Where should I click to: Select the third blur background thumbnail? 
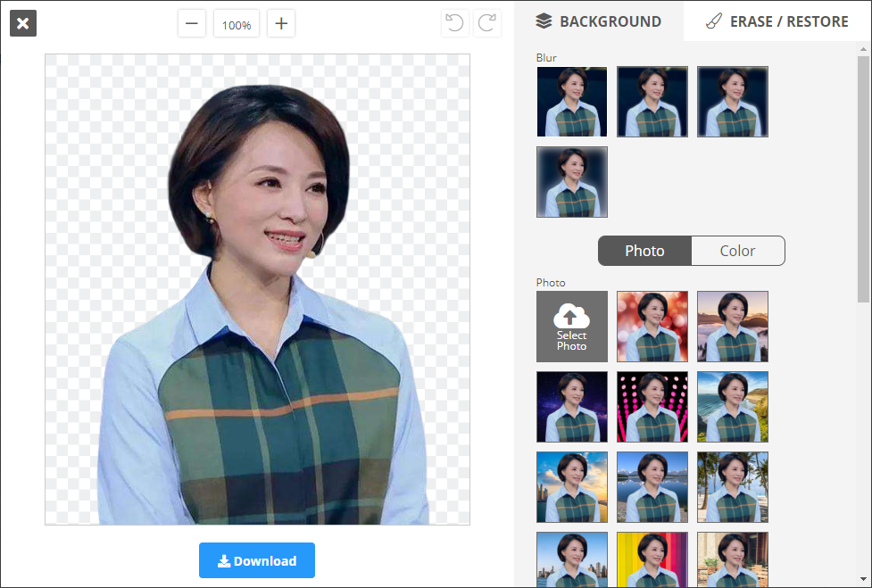[733, 102]
